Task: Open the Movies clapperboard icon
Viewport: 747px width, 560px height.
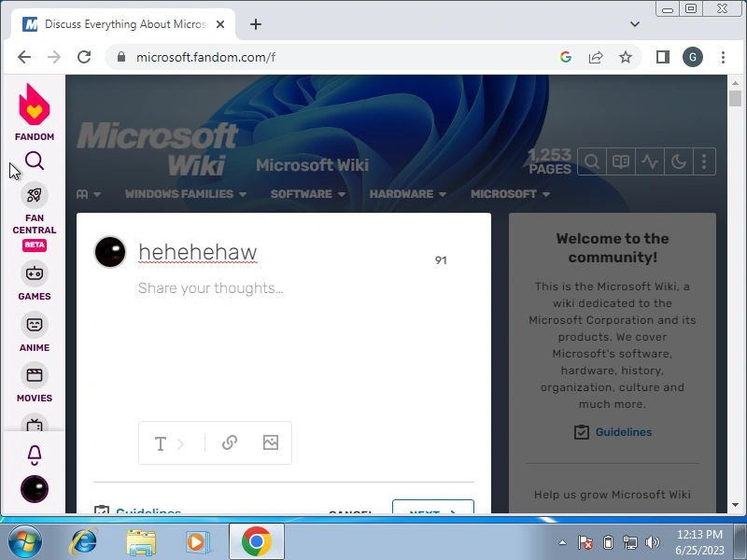Action: tap(35, 375)
